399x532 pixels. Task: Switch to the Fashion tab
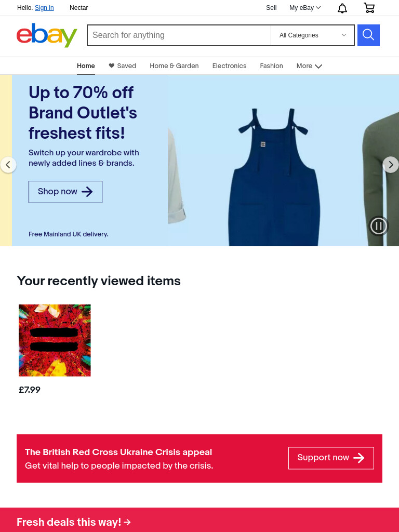[271, 66]
